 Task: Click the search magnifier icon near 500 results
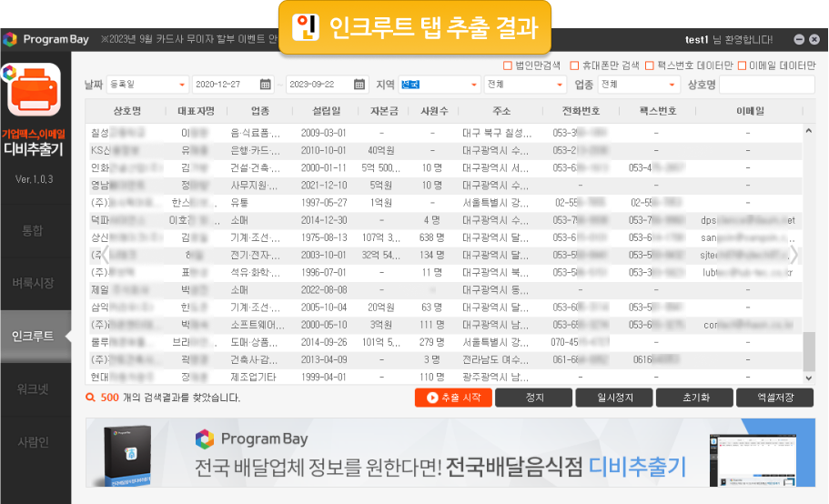[x=90, y=398]
